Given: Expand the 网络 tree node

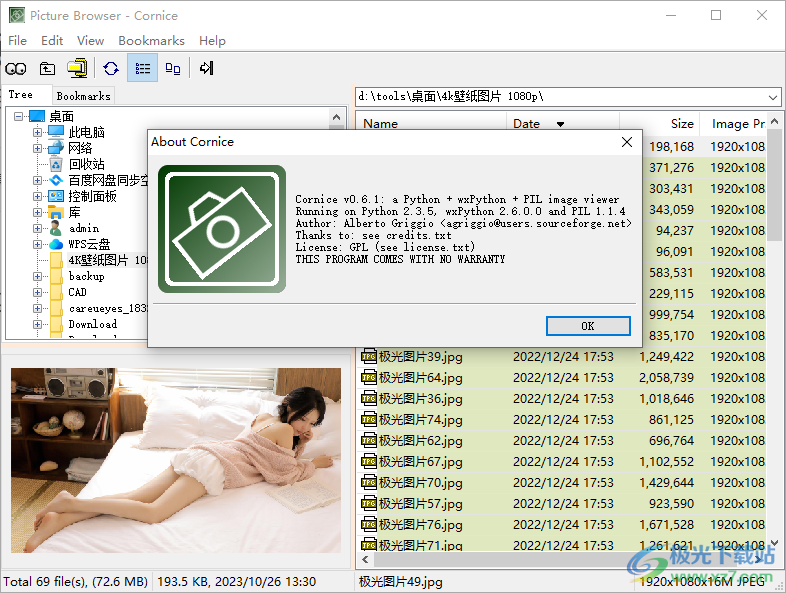Looking at the screenshot, I should (38, 148).
